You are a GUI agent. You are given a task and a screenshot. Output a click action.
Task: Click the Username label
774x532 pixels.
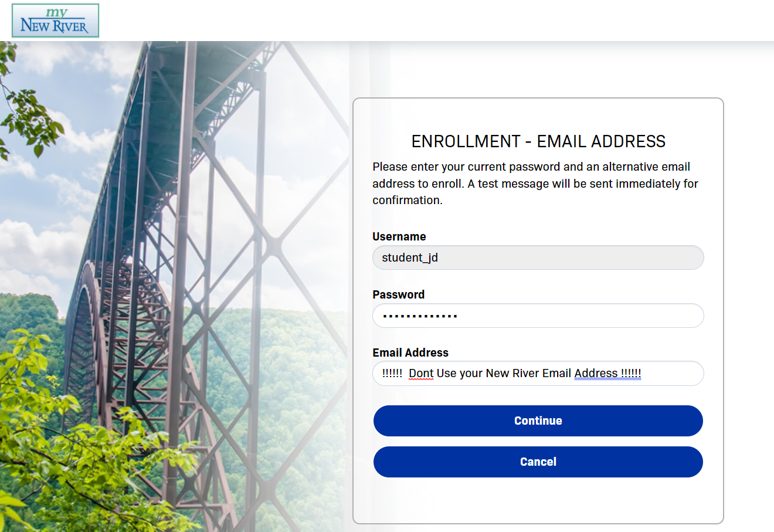399,236
